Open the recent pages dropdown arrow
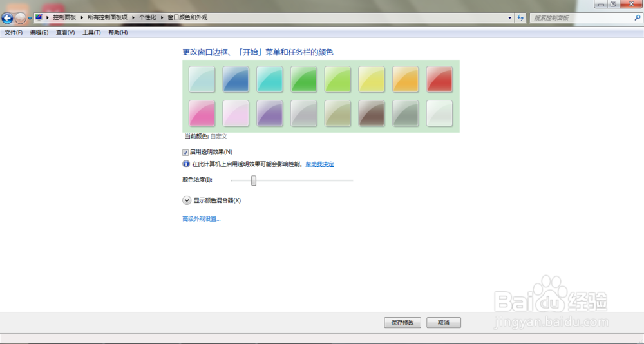This screenshot has width=644, height=344. (30, 19)
